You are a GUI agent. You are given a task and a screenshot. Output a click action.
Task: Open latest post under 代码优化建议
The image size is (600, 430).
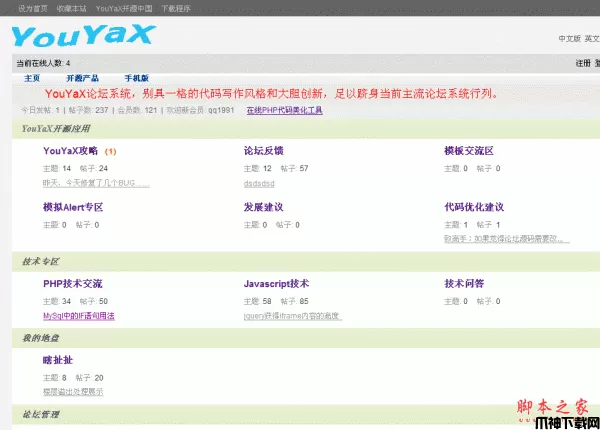click(507, 239)
